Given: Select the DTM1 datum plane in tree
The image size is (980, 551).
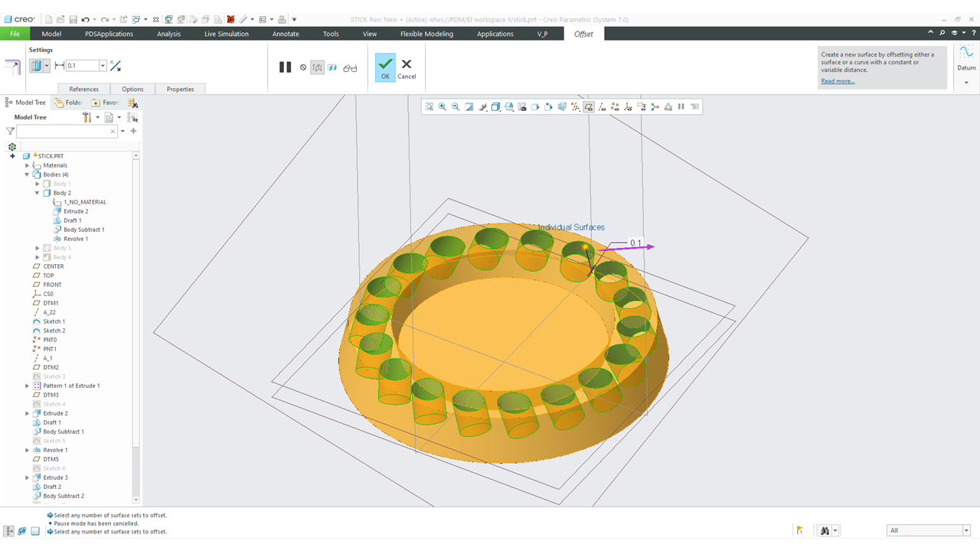Looking at the screenshot, I should point(51,303).
